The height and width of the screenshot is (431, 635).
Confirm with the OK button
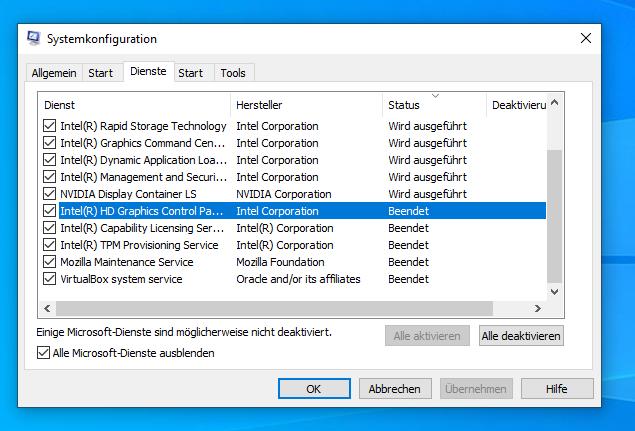point(314,389)
